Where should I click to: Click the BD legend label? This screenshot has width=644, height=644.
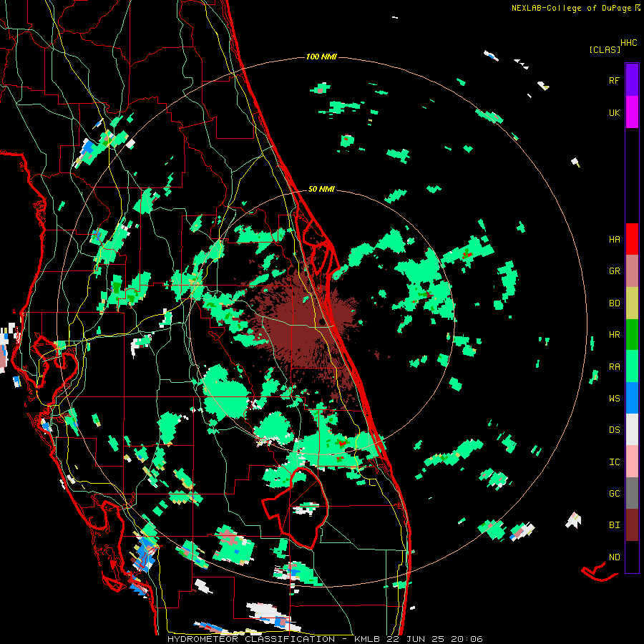point(614,303)
